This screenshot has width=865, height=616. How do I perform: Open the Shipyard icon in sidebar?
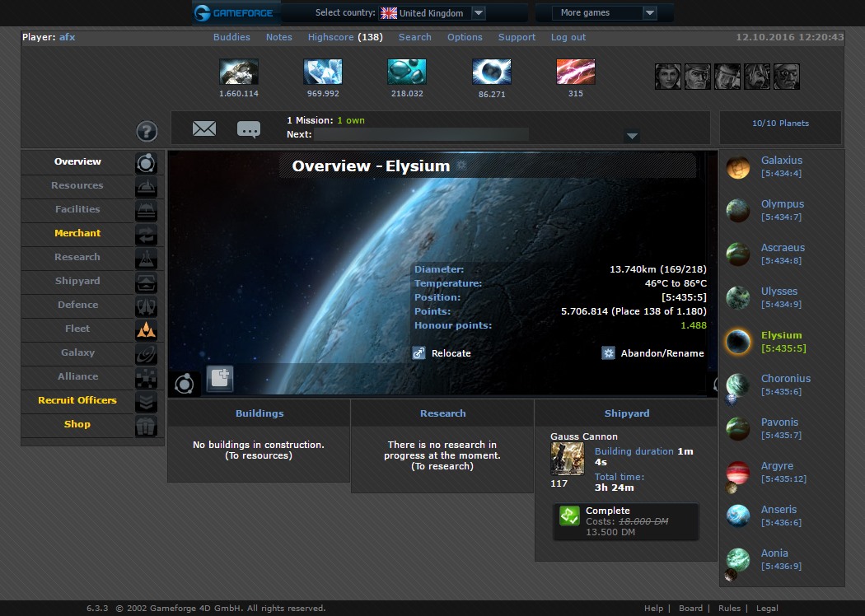146,282
